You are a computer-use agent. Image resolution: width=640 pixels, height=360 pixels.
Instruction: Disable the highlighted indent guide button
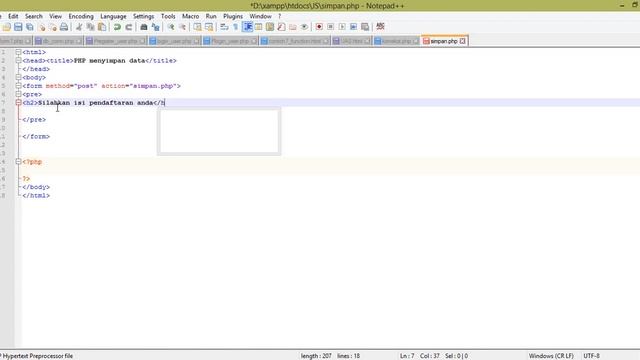[x=247, y=27]
